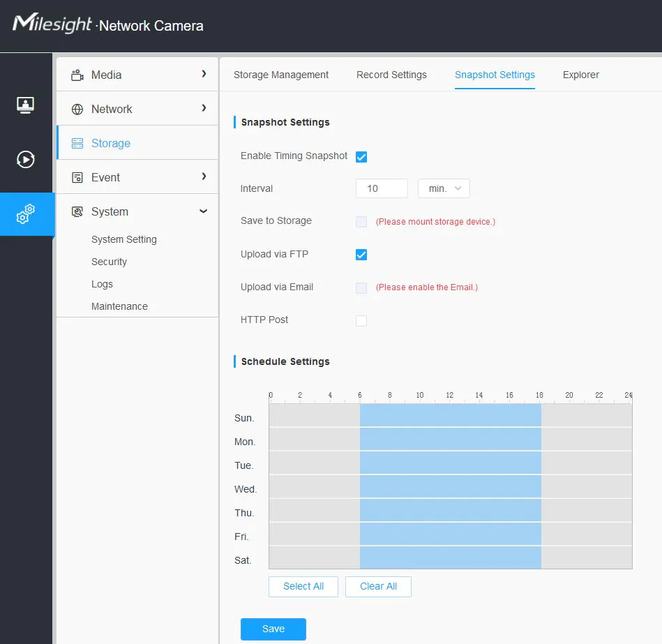Collapse the System menu chevron
The image size is (662, 644).
(204, 211)
